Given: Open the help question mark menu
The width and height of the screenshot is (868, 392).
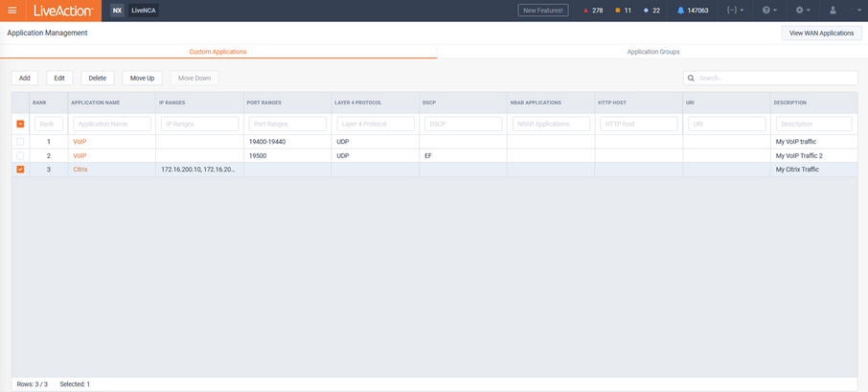Looking at the screenshot, I should tap(769, 10).
